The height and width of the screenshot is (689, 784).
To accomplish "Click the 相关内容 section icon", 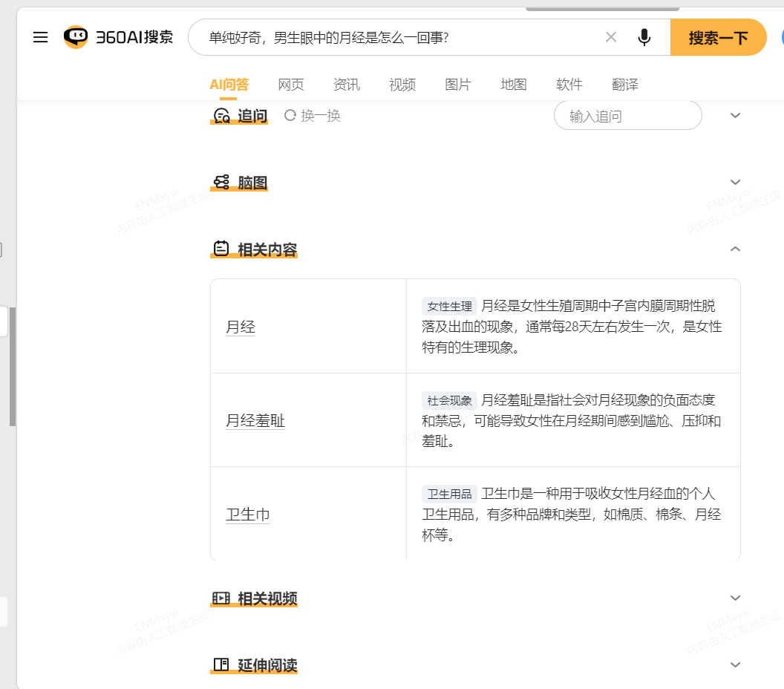I will [x=221, y=249].
